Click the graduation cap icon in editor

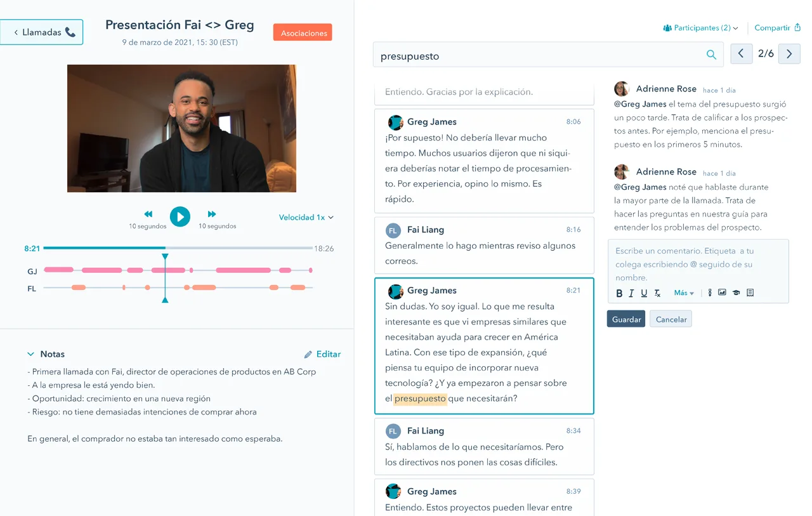point(736,293)
